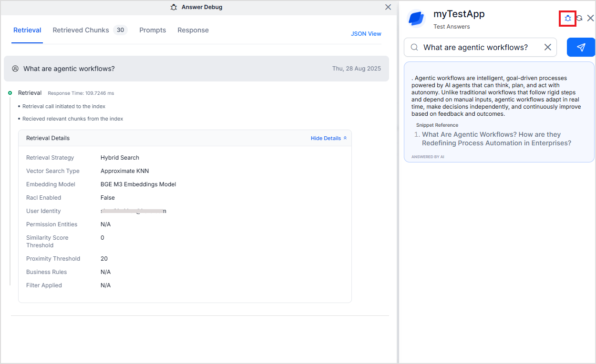
Task: Click the user icon beside the query
Action: point(15,69)
